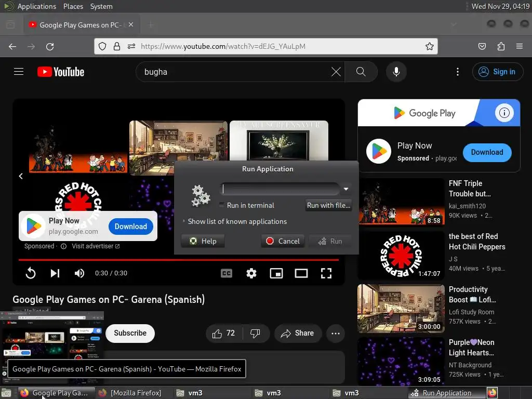Open the YouTube guide menu icon
Screen dimensions: 532x399
pos(19,72)
